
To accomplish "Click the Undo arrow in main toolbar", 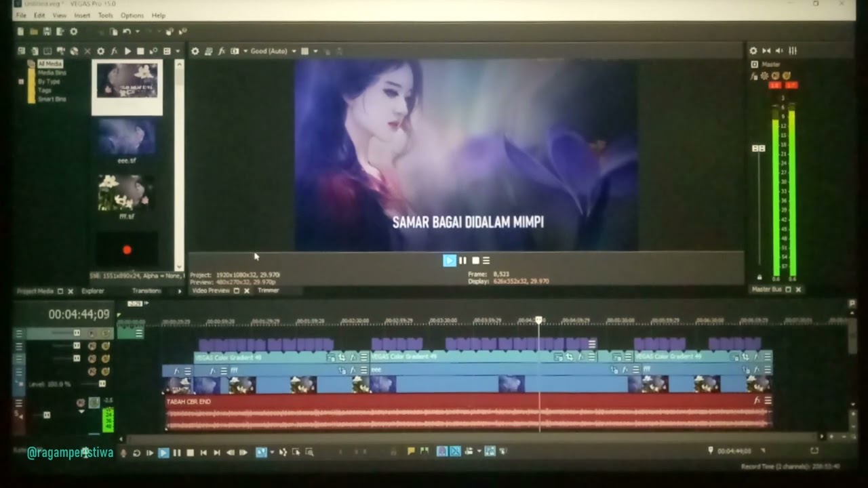I will [x=127, y=31].
